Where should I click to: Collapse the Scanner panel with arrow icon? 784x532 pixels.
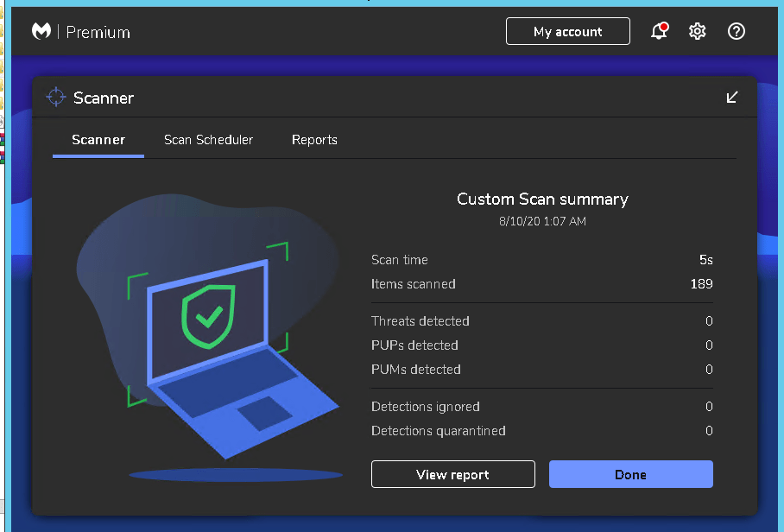(732, 98)
